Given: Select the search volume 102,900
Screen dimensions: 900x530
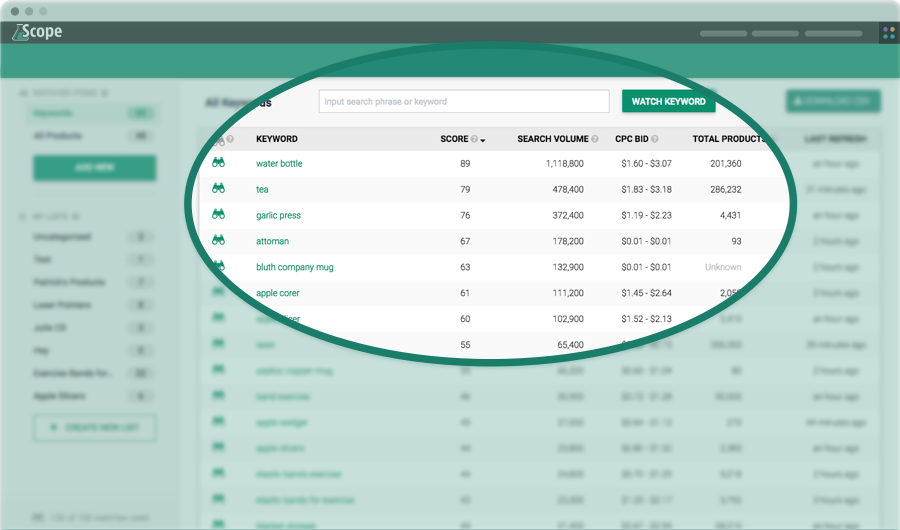Looking at the screenshot, I should (x=568, y=319).
